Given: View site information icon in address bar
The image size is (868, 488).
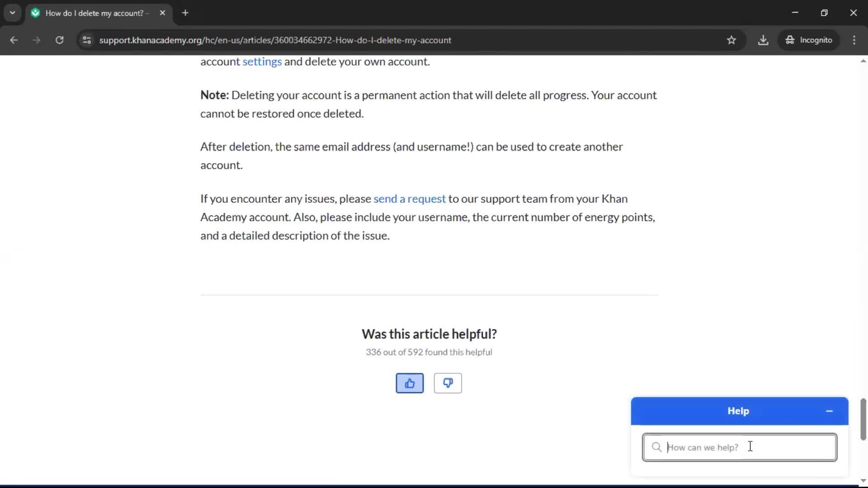Looking at the screenshot, I should [87, 40].
